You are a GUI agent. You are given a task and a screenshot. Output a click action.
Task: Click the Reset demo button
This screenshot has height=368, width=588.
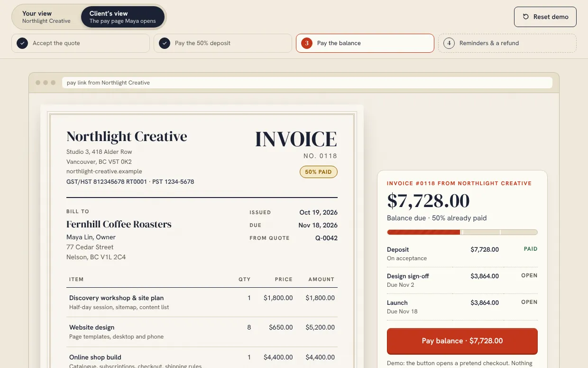pyautogui.click(x=545, y=17)
